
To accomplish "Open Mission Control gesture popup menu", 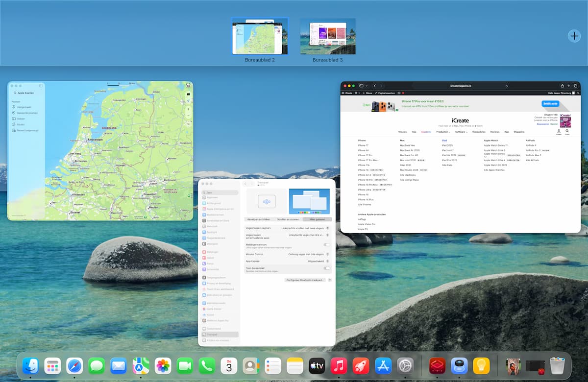I will [x=309, y=254].
